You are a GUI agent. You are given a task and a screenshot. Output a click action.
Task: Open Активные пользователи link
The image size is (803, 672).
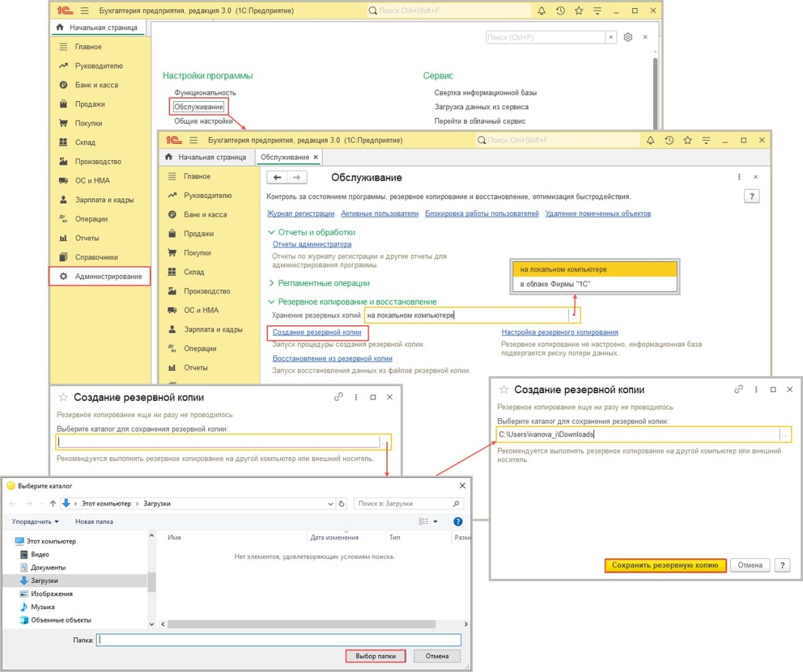[x=379, y=214]
